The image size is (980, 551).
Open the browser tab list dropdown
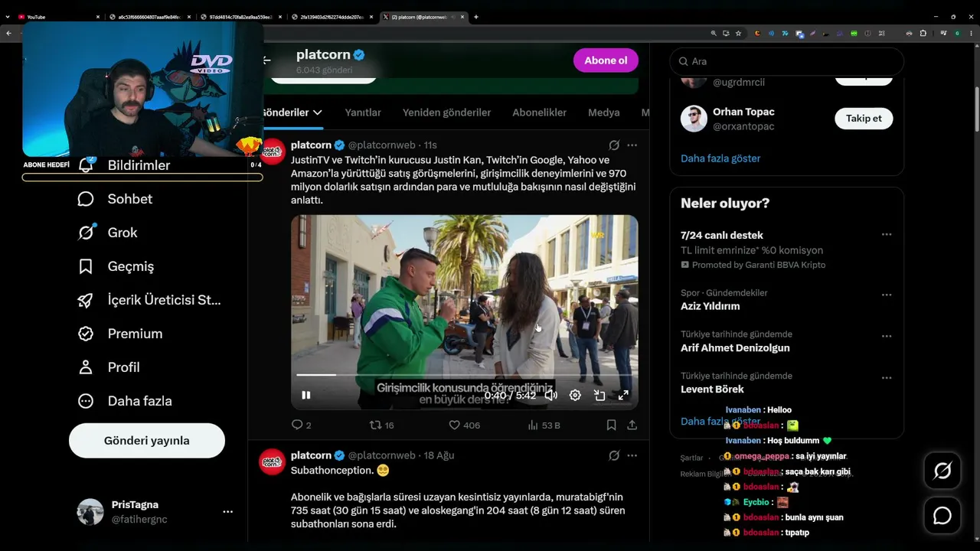[x=8, y=17]
